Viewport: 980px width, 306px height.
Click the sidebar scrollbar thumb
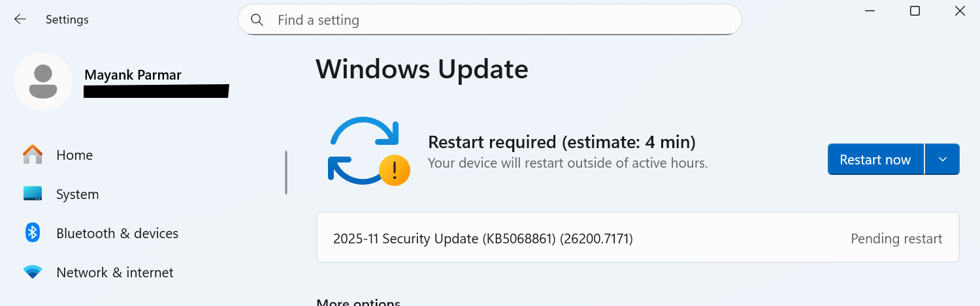(x=286, y=173)
